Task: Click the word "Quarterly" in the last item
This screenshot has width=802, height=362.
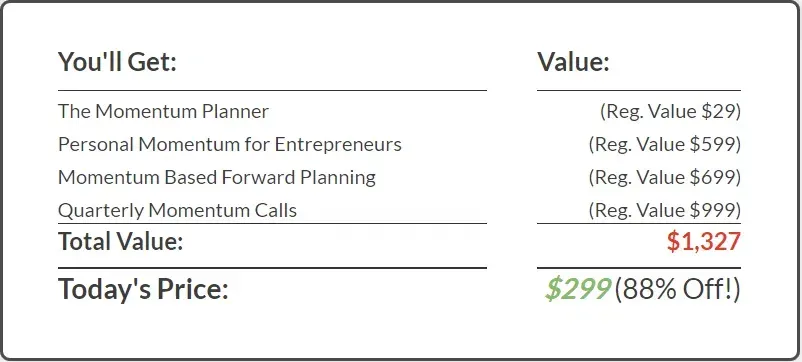Action: [x=101, y=211]
